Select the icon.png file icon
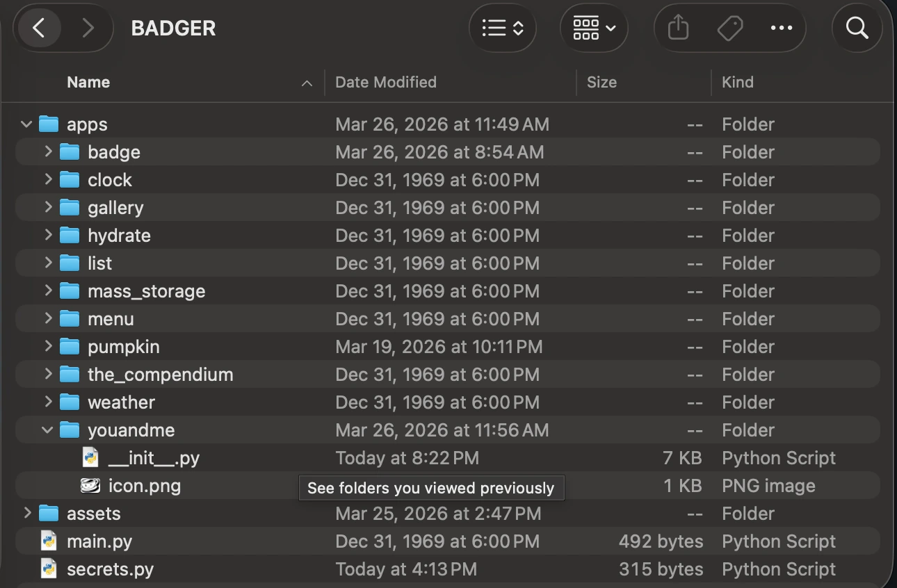This screenshot has height=588, width=897. tap(90, 486)
